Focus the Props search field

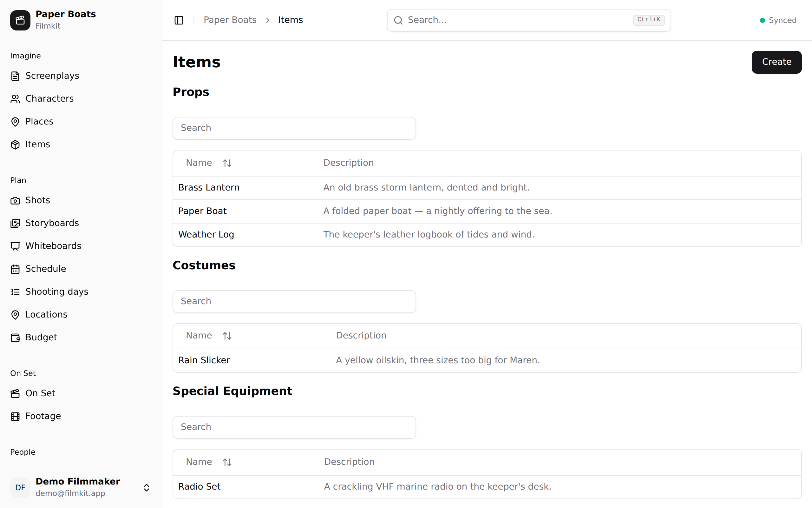[x=294, y=128]
